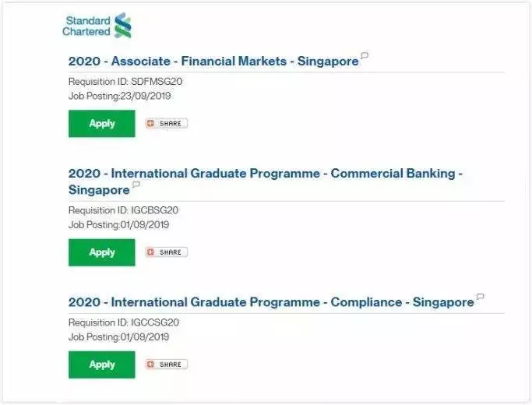This screenshot has width=532, height=405.
Task: Share the Compliance programme posting
Action: point(166,364)
